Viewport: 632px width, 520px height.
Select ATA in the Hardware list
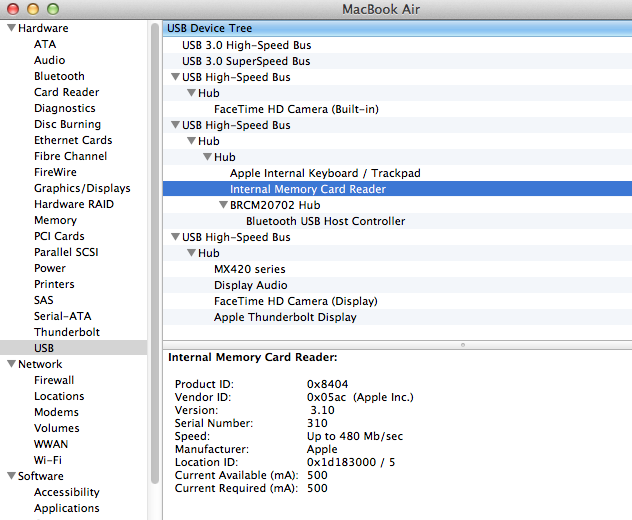click(x=45, y=44)
